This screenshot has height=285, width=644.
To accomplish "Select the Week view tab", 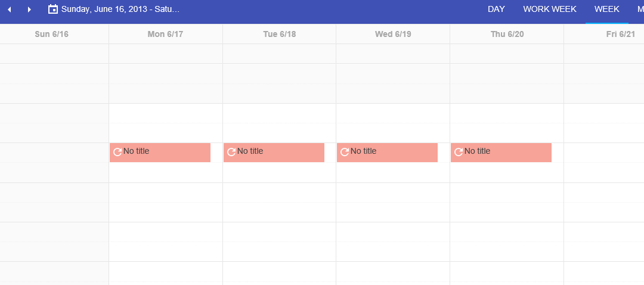I will 607,10.
